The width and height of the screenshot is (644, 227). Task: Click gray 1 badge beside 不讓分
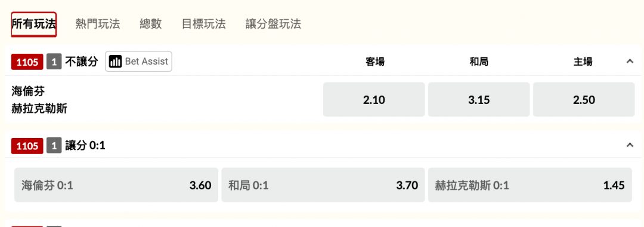click(x=54, y=62)
